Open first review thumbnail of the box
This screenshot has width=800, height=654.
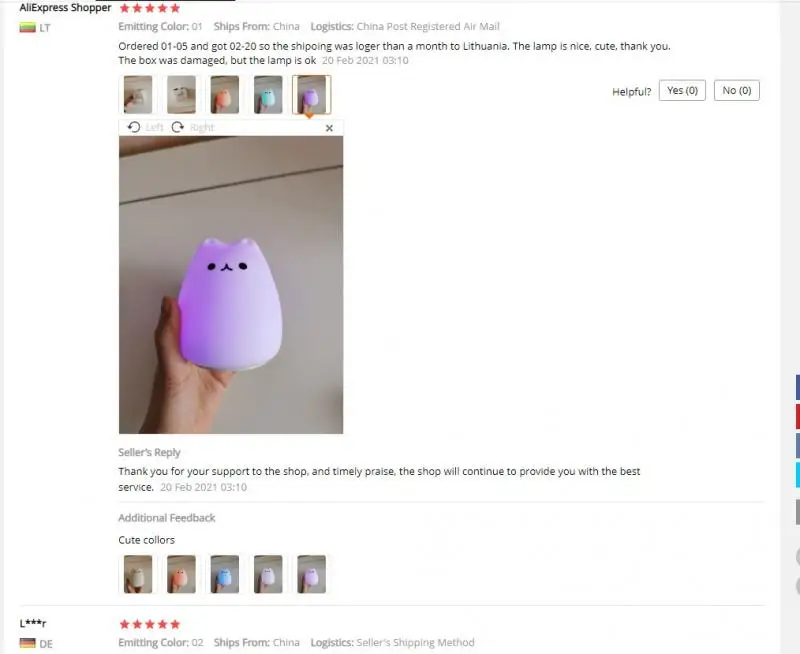pyautogui.click(x=138, y=95)
